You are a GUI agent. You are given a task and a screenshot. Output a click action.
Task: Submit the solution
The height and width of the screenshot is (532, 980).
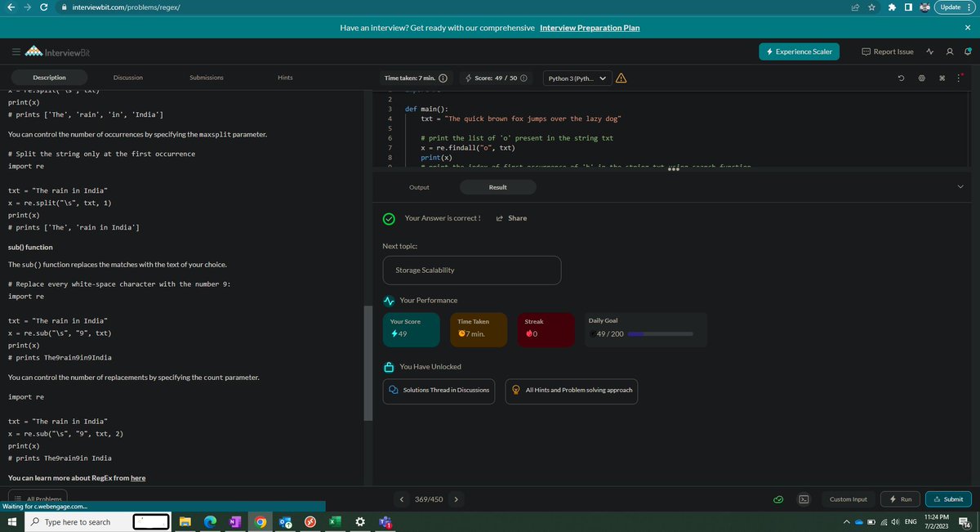[x=948, y=498]
